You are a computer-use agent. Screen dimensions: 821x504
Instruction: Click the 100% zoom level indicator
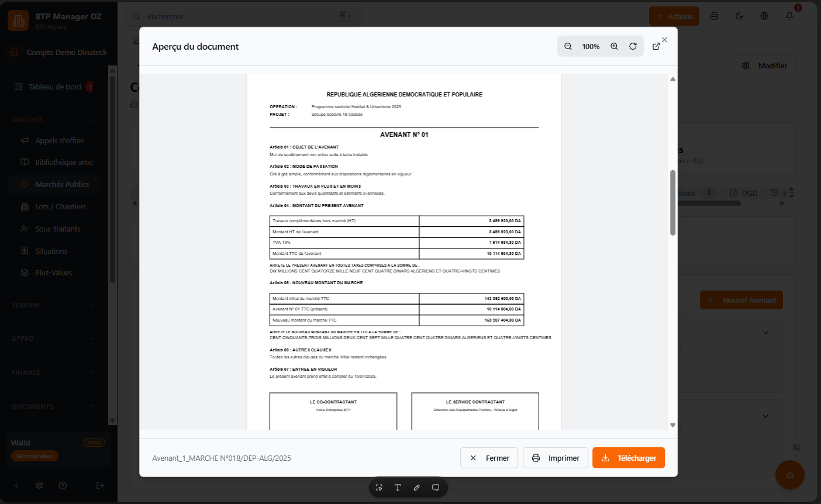coord(591,47)
